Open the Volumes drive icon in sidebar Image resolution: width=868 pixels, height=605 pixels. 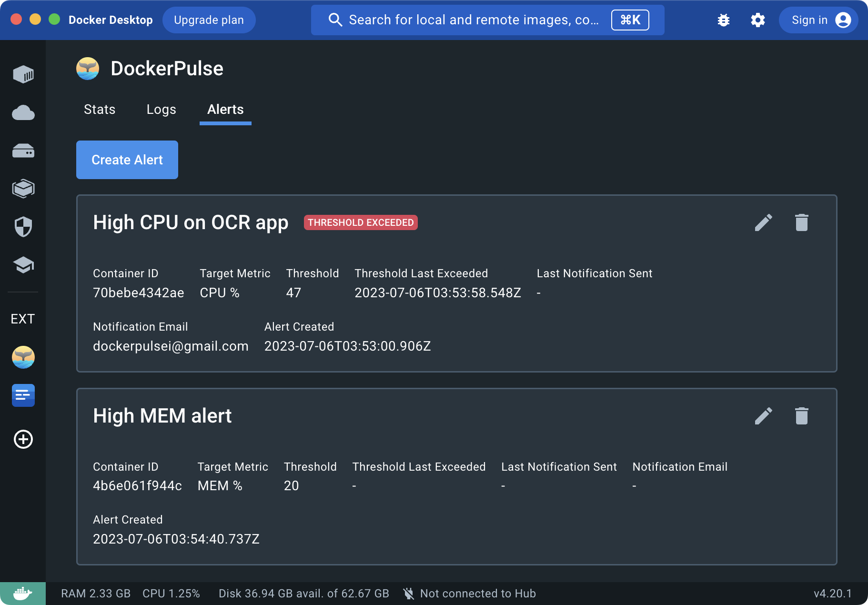[23, 151]
